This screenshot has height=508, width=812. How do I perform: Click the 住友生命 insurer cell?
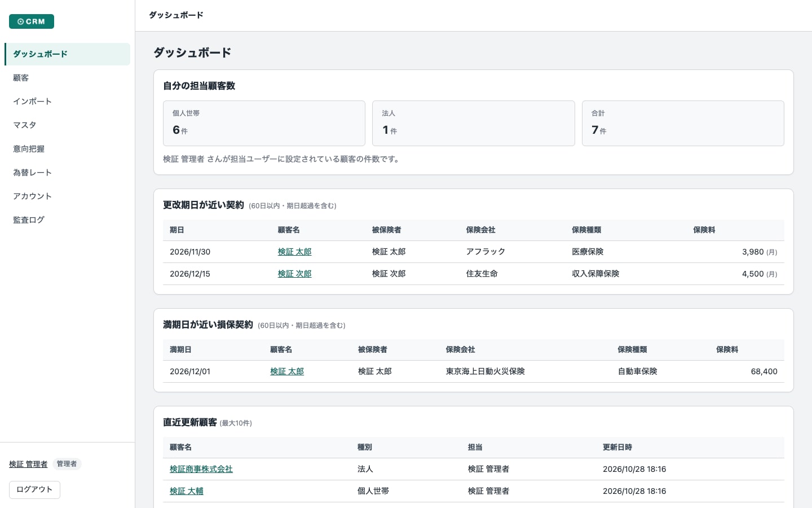[x=482, y=274]
